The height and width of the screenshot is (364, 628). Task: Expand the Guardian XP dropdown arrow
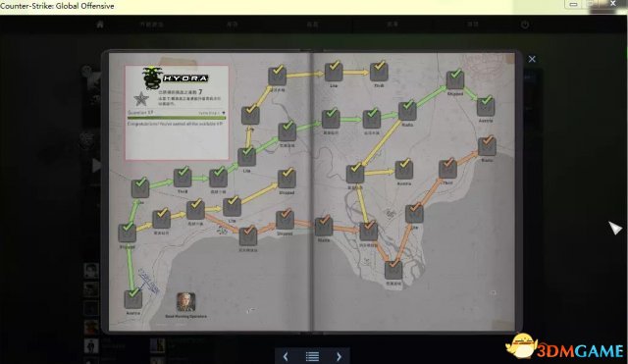coord(224,113)
